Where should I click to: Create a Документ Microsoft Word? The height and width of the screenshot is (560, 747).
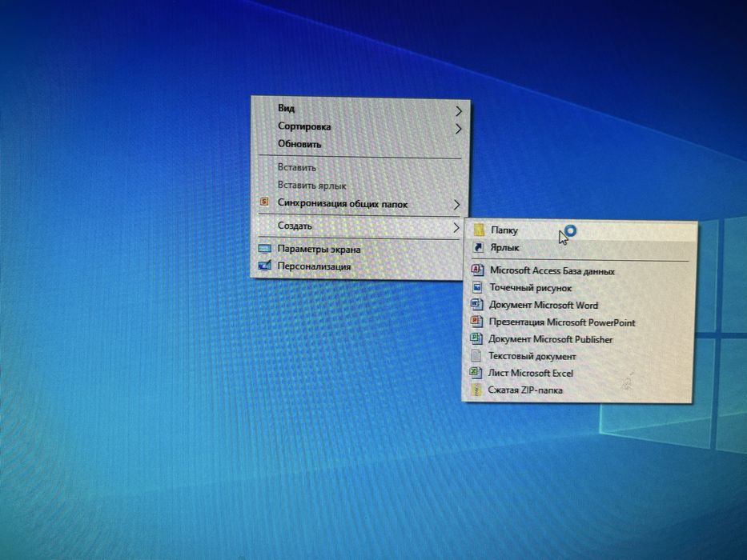pyautogui.click(x=578, y=305)
